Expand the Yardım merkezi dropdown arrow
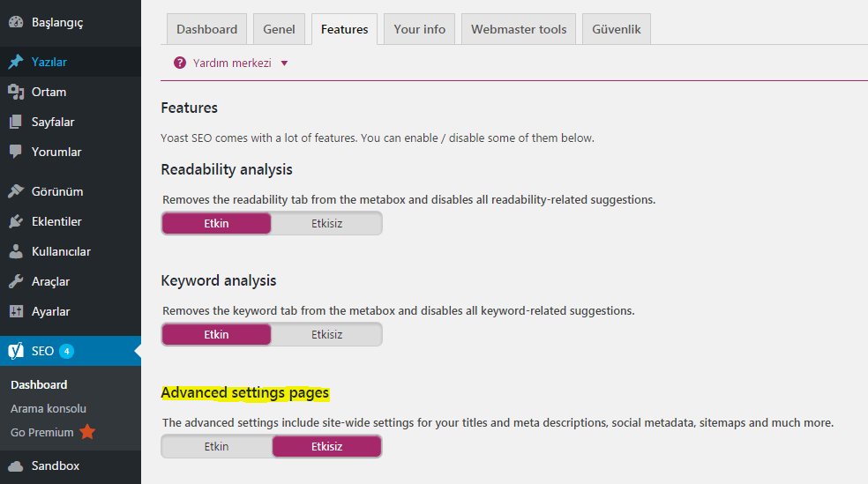The height and width of the screenshot is (484, 868). point(285,63)
